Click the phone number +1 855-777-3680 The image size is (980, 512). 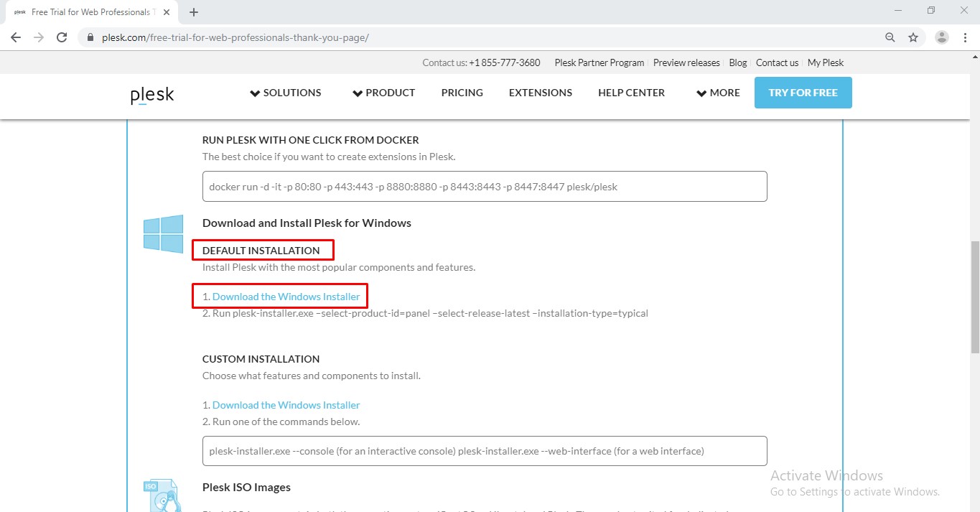pos(505,62)
